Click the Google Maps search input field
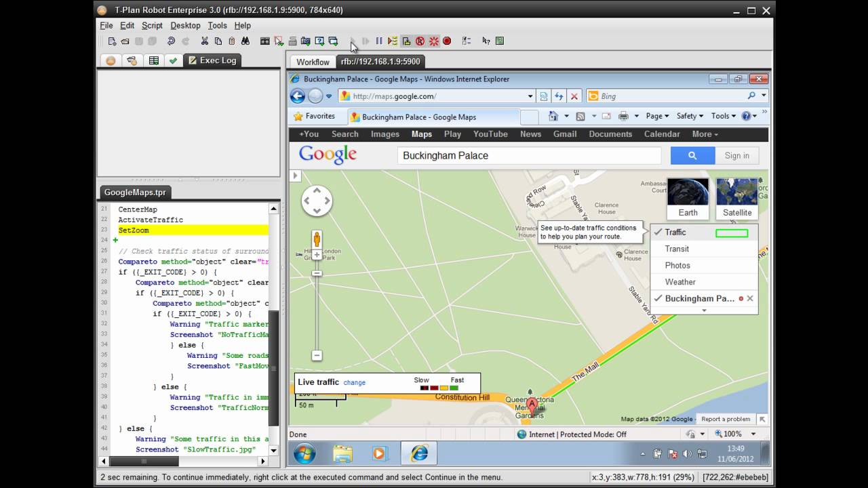This screenshot has height=488, width=868. point(529,155)
